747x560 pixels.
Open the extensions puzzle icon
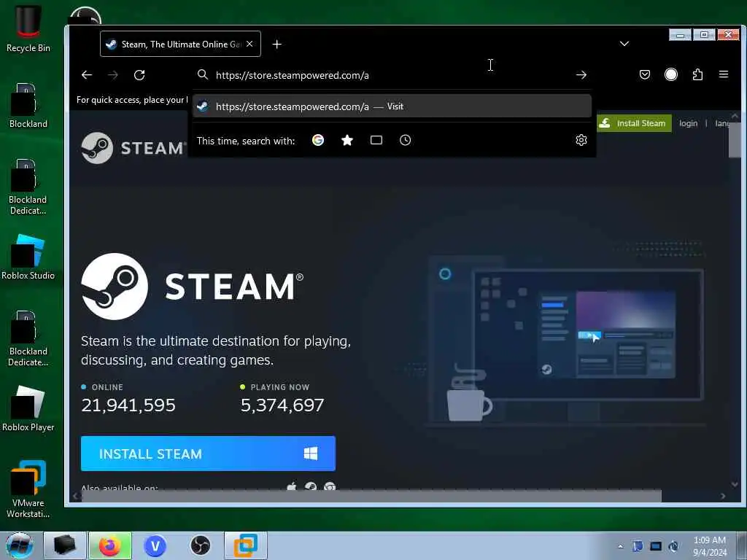(x=697, y=74)
